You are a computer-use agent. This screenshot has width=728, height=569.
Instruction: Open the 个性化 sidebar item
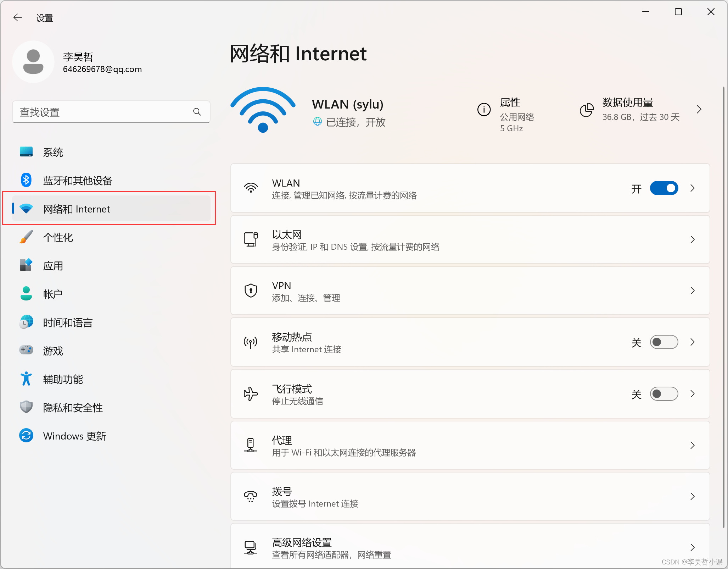[58, 237]
